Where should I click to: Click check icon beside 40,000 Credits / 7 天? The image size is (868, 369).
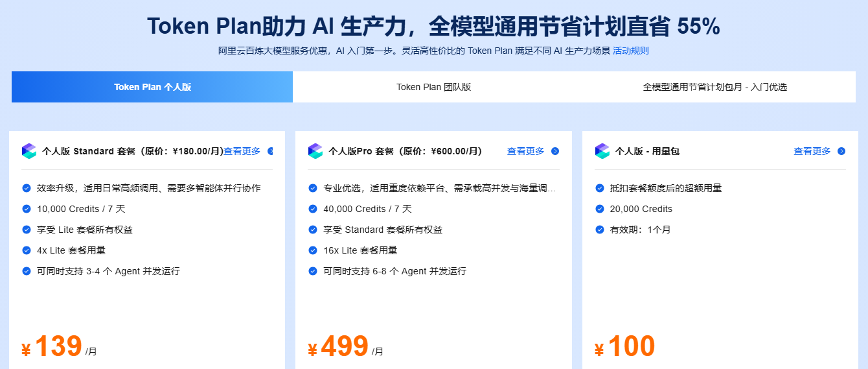(x=313, y=209)
